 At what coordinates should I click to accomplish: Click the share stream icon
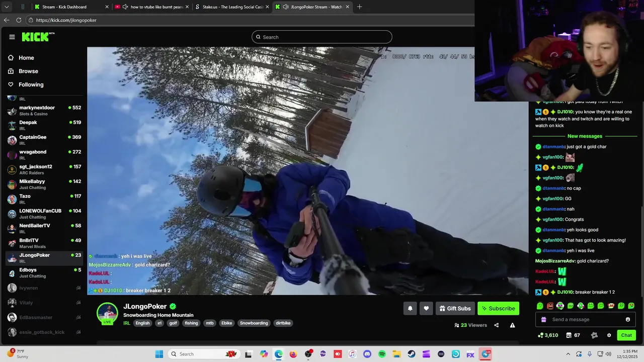pyautogui.click(x=496, y=325)
